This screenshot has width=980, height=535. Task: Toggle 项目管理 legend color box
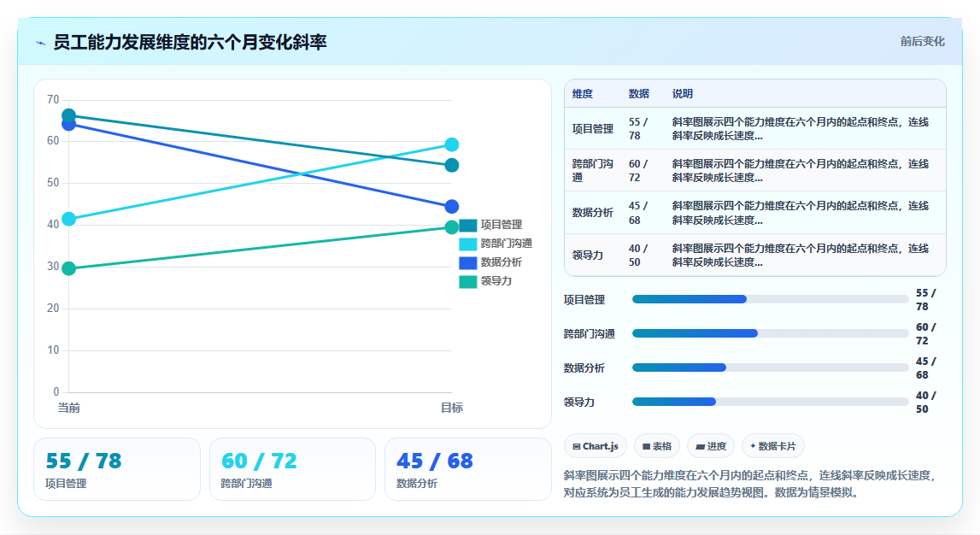[467, 225]
